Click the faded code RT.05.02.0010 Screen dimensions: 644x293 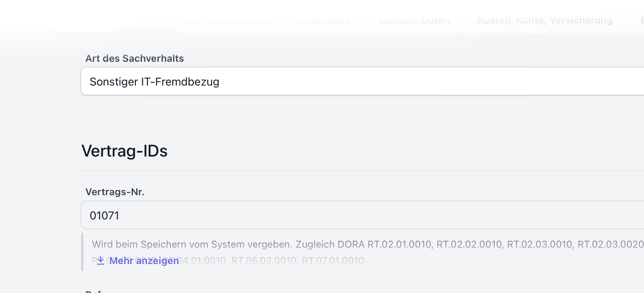coord(264,261)
